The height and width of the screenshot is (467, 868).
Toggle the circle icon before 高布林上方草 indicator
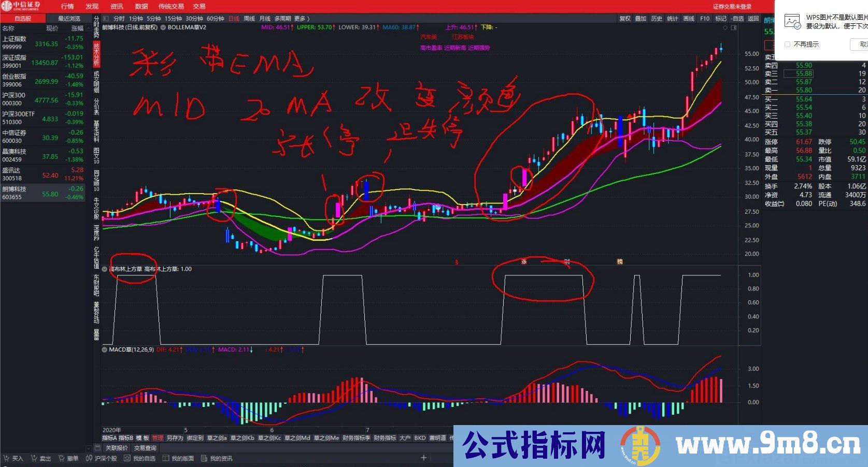105,269
